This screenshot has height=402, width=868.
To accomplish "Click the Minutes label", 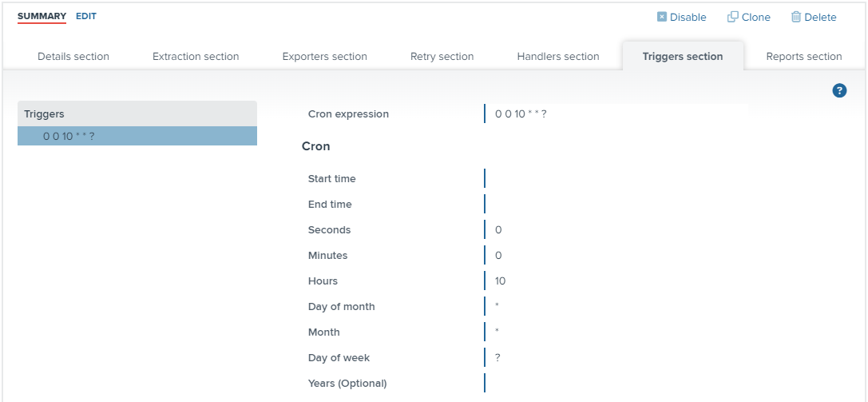I will (327, 255).
